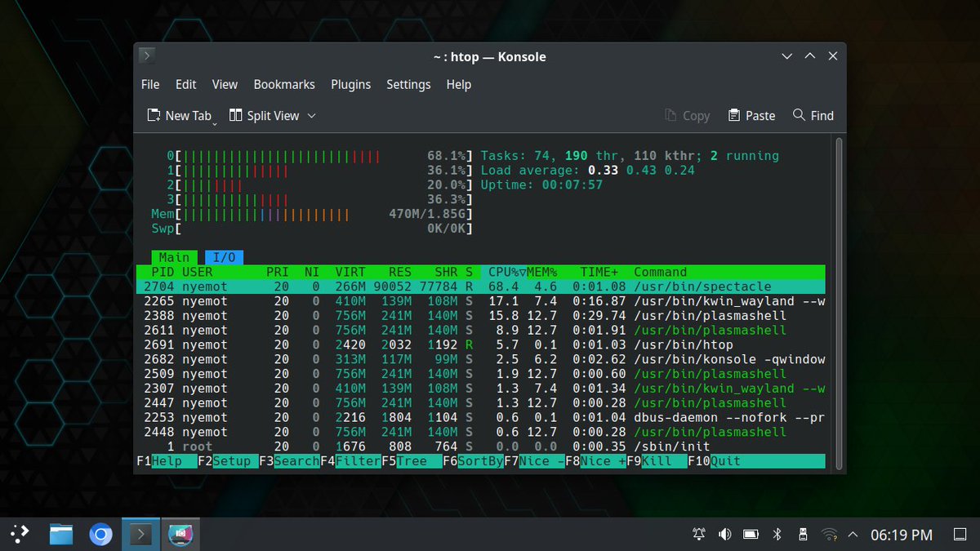Open the New Tab profile dropdown arrow
Screen dimensions: 980x551
click(215, 122)
